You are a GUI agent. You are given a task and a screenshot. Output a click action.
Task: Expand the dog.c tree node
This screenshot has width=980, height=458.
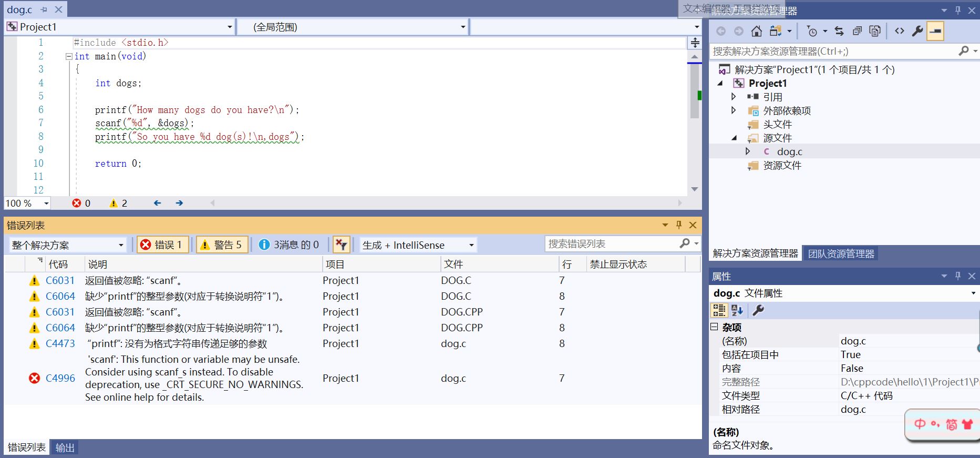[x=748, y=151]
